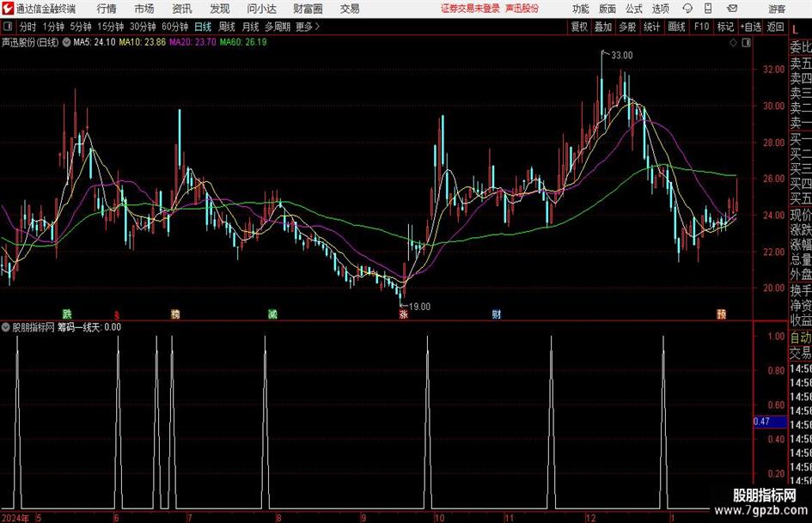The image size is (812, 523).
Task: Click the 减 event marker icon
Action: (x=272, y=314)
